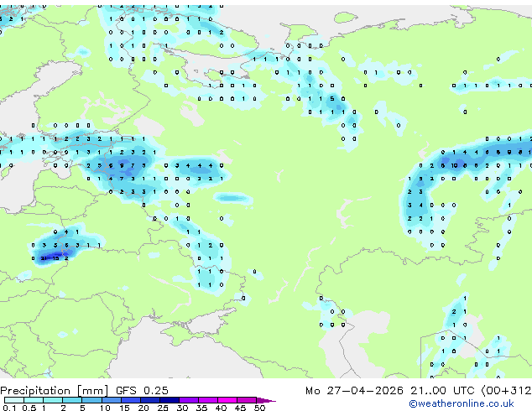
Task: Click the legend swatch between 2 and 5
Action: (72, 400)
